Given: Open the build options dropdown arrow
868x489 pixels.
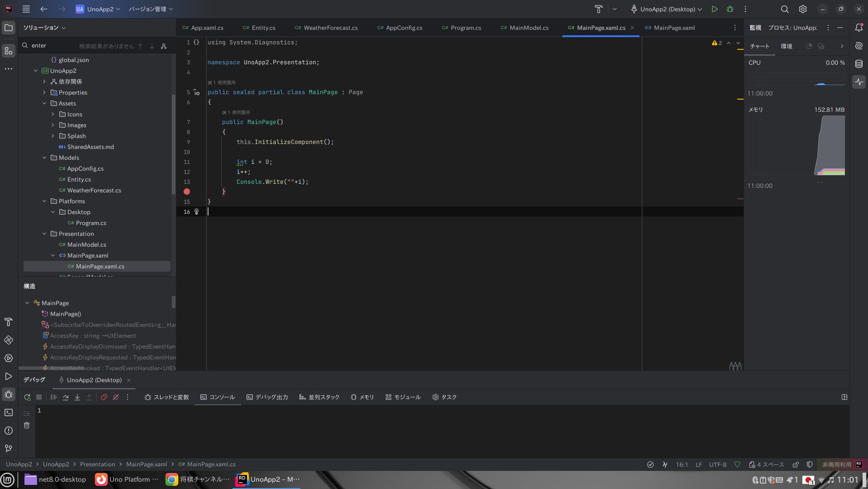Looking at the screenshot, I should click(x=614, y=9).
